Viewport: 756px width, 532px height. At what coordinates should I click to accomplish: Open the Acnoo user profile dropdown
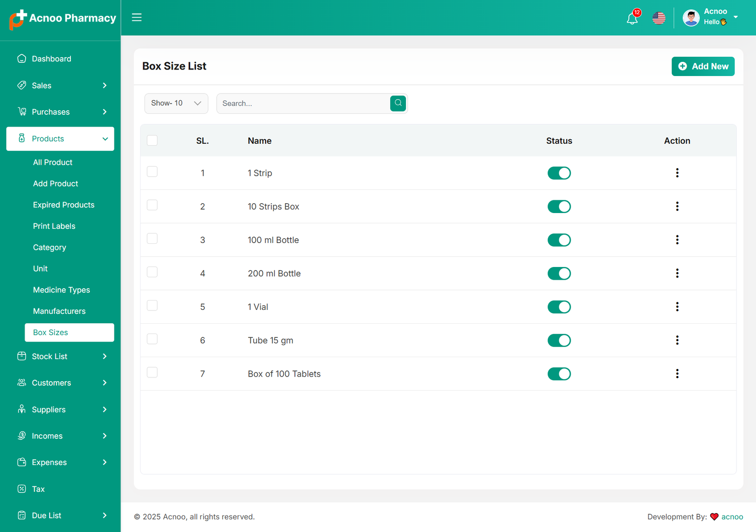click(710, 18)
